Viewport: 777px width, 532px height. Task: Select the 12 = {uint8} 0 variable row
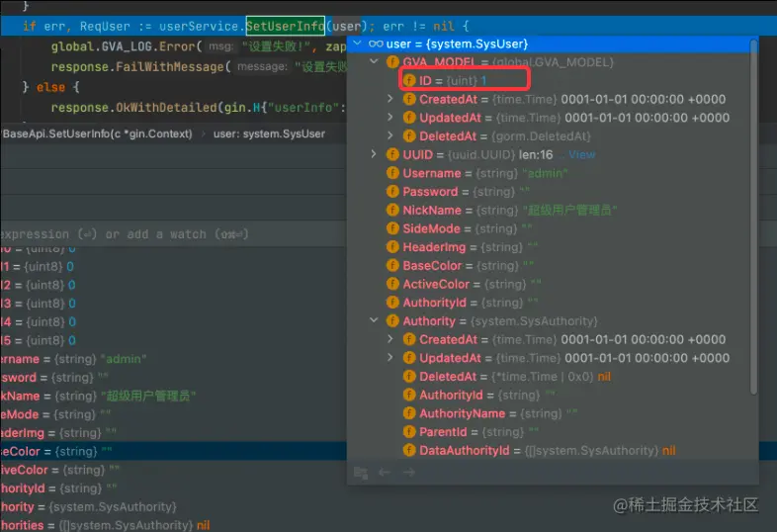[x=173, y=285]
